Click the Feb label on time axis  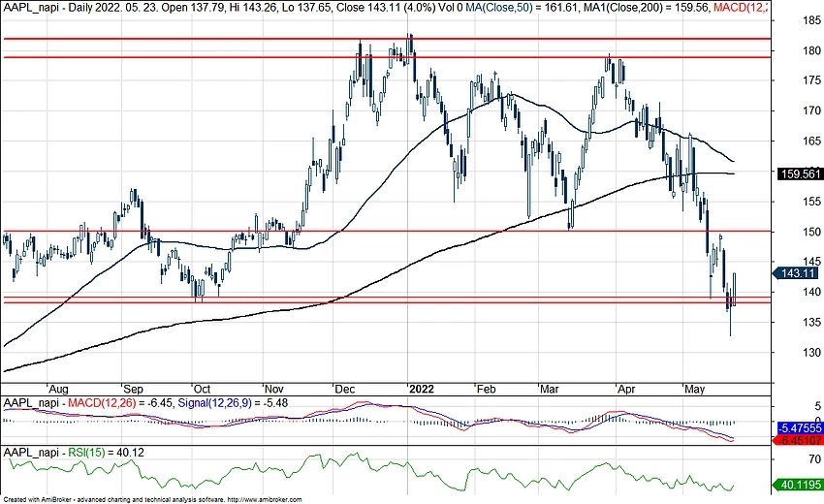pyautogui.click(x=486, y=390)
